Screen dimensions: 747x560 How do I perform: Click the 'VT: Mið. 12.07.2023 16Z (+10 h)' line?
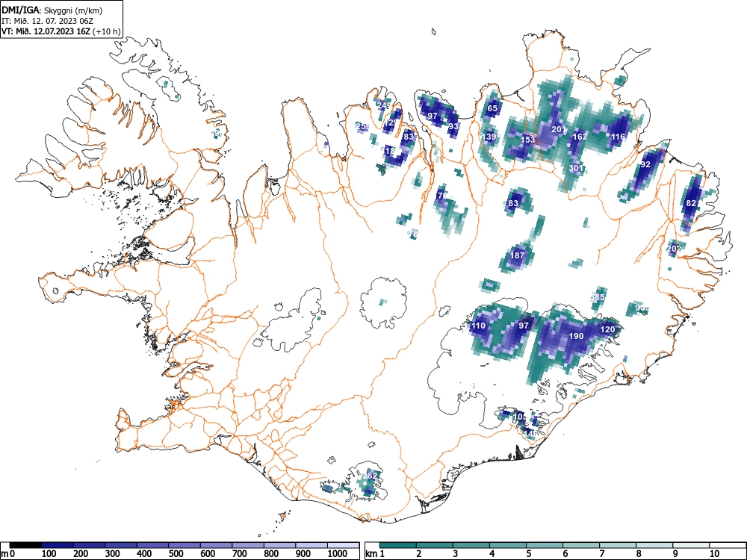coord(61,31)
